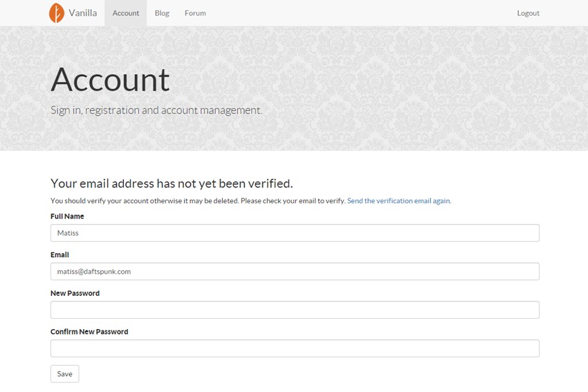
Task: Focus the Full Name field containing Matiss
Action: (295, 233)
